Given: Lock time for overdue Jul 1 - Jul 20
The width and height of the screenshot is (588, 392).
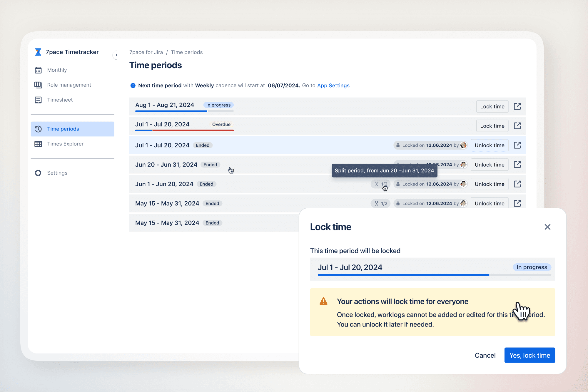Looking at the screenshot, I should tap(492, 126).
